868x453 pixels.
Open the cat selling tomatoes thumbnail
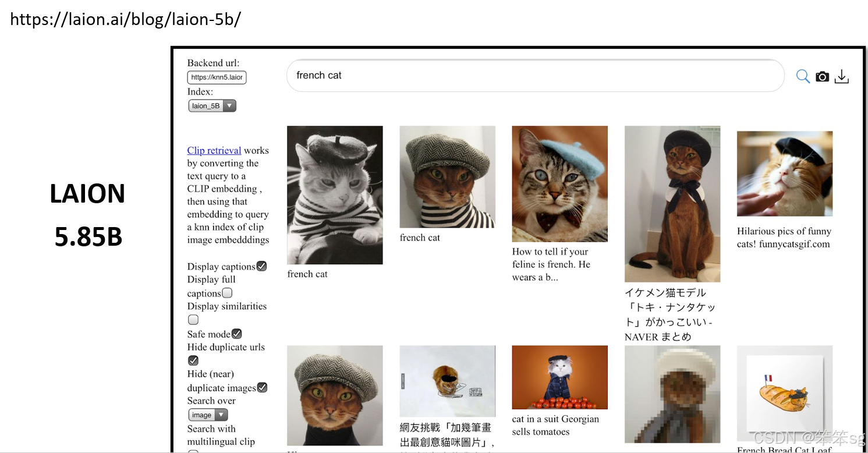point(559,377)
